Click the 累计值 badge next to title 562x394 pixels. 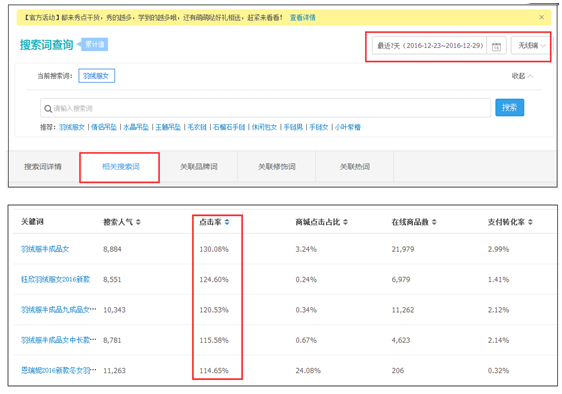pyautogui.click(x=95, y=44)
